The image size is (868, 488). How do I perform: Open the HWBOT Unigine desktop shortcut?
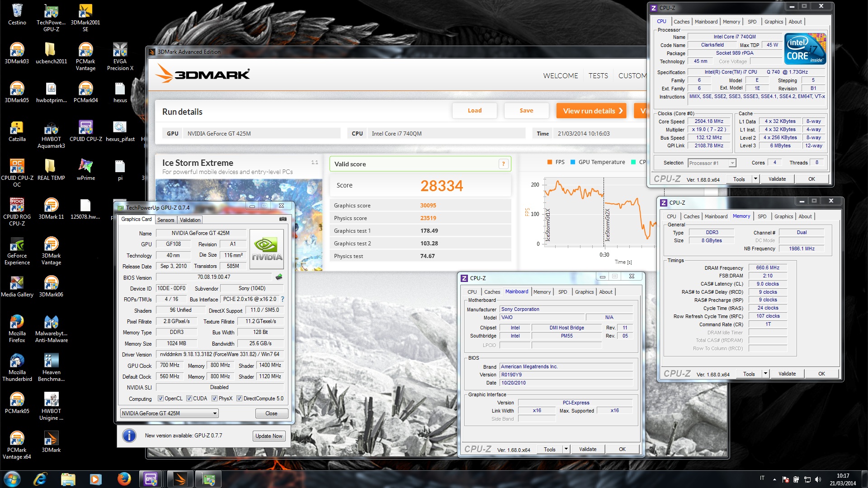51,407
